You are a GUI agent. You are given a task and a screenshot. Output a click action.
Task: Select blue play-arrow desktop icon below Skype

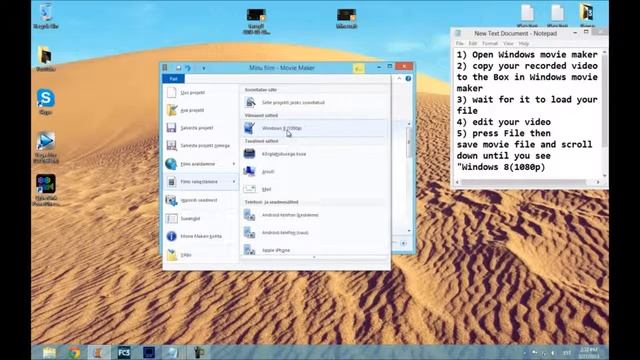coord(46,147)
